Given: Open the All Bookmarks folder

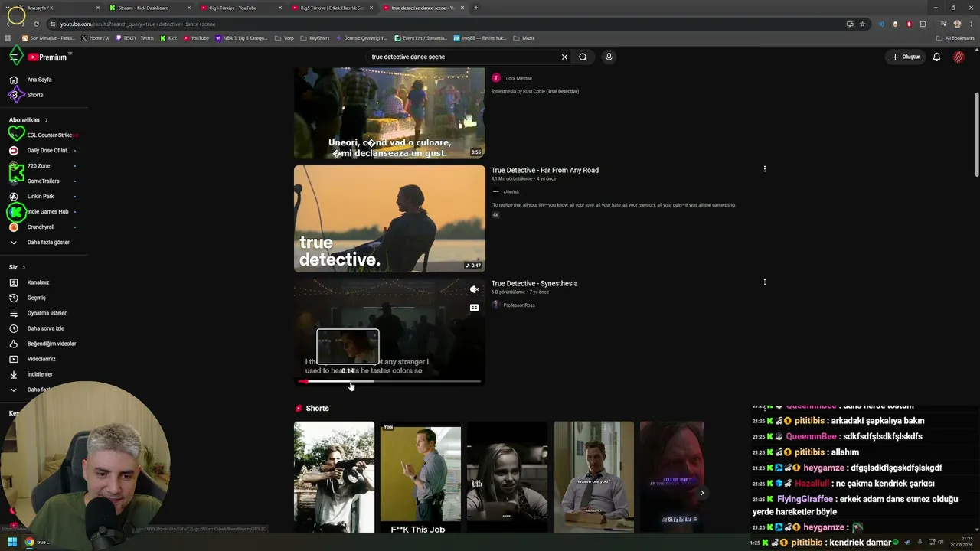Looking at the screenshot, I should 955,38.
